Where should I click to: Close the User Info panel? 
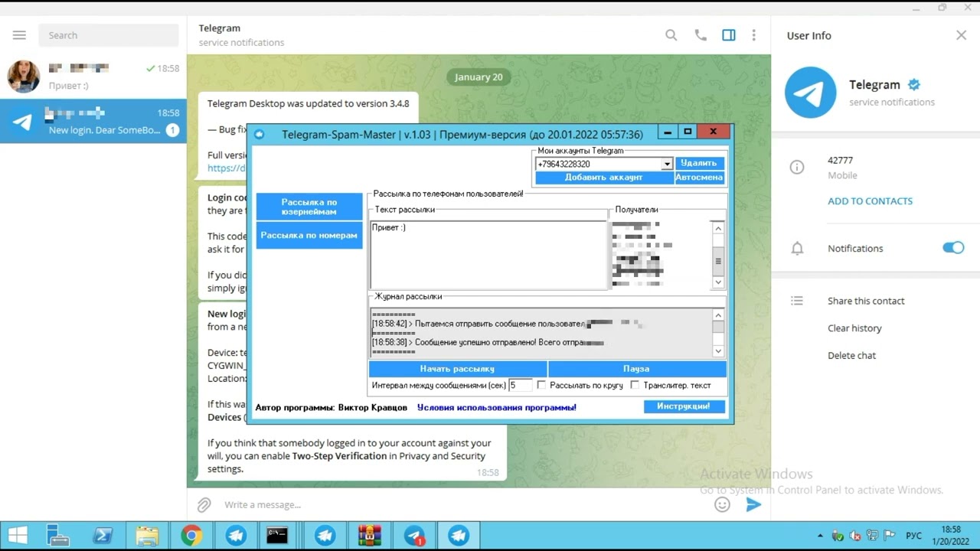962,35
